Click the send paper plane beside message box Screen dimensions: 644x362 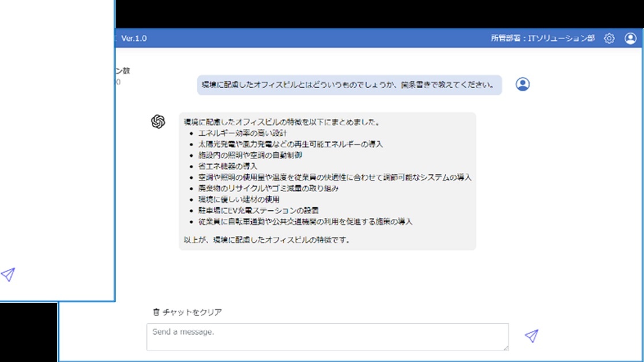click(x=531, y=336)
